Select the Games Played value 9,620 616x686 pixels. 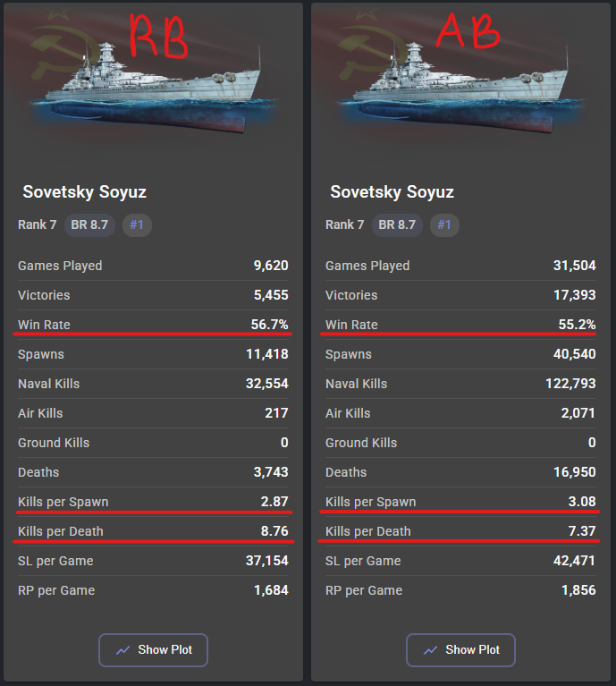(270, 266)
